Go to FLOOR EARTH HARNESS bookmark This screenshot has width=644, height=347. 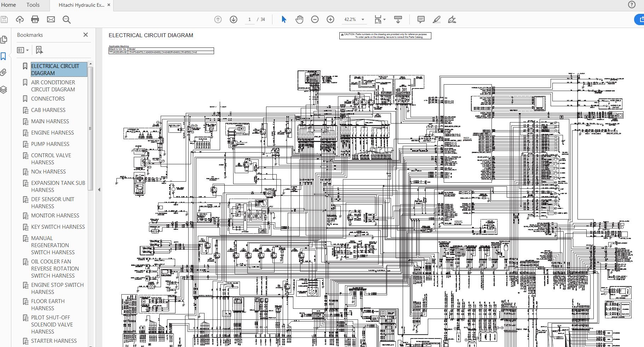pyautogui.click(x=48, y=305)
